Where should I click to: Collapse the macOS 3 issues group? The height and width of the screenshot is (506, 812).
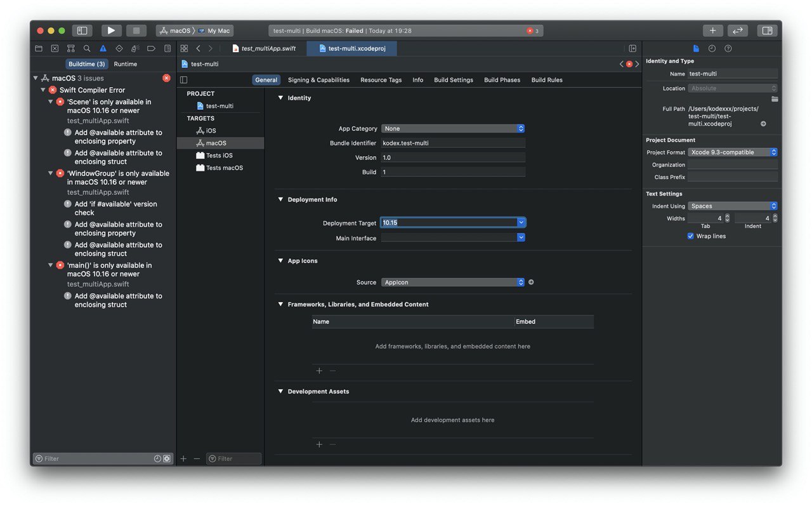click(x=36, y=78)
